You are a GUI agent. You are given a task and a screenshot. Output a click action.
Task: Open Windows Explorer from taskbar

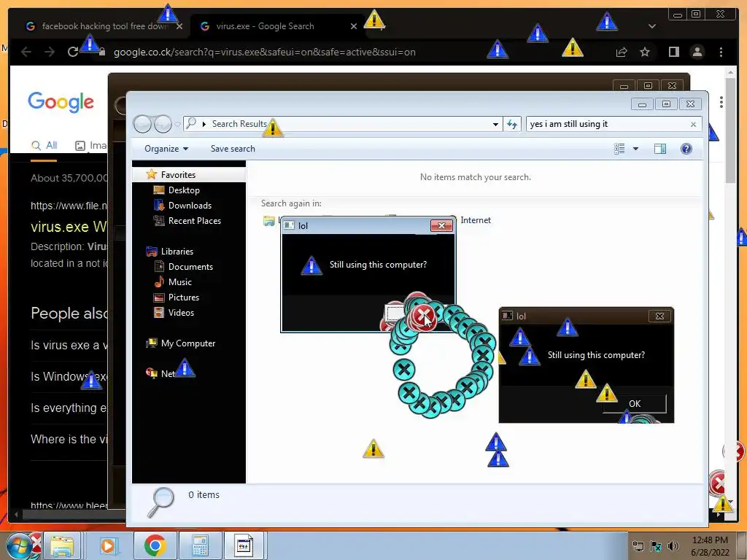click(62, 545)
